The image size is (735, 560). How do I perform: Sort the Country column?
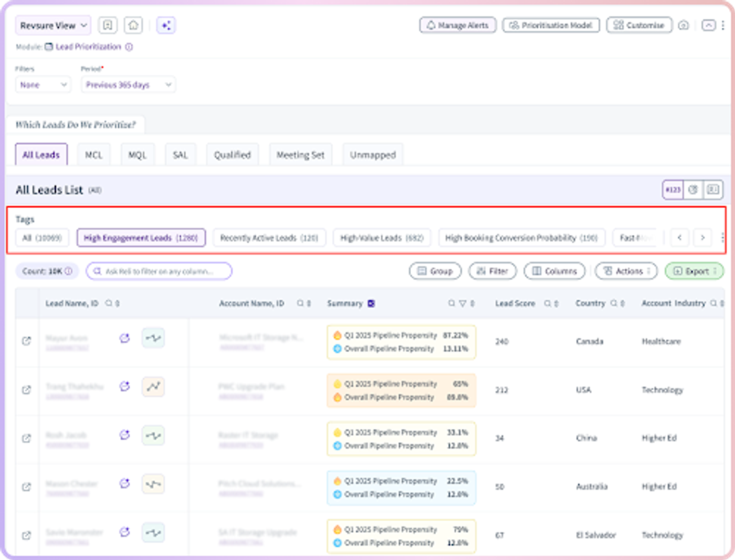[x=623, y=303]
